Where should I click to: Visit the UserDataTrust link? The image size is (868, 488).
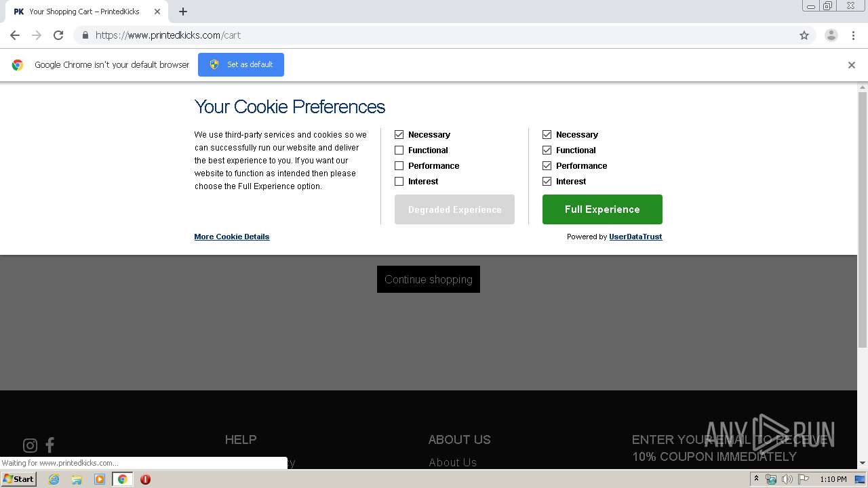tap(635, 237)
